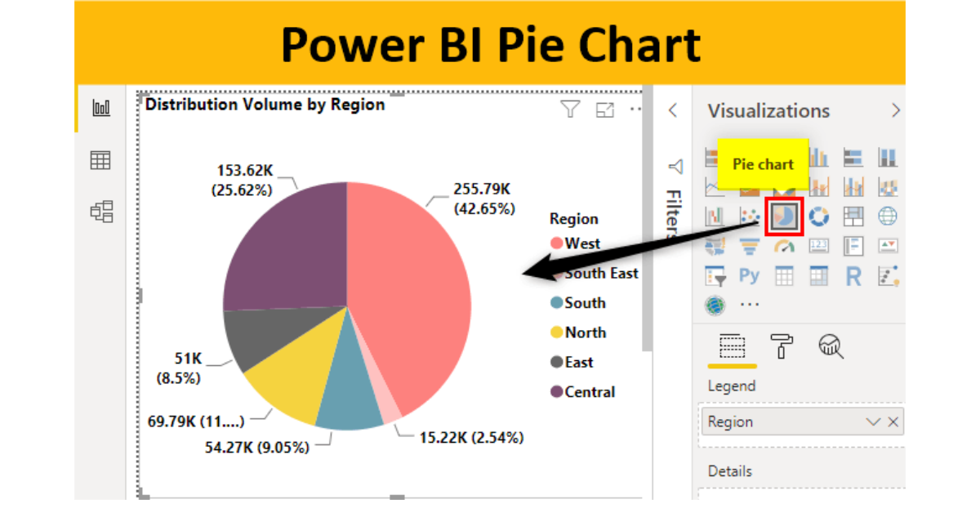Switch to Report view in left sidebar
The width and height of the screenshot is (980, 513).
click(x=101, y=109)
